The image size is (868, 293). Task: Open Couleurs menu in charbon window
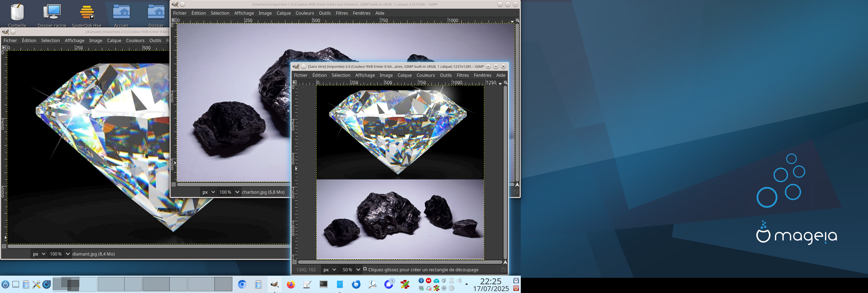pos(305,13)
